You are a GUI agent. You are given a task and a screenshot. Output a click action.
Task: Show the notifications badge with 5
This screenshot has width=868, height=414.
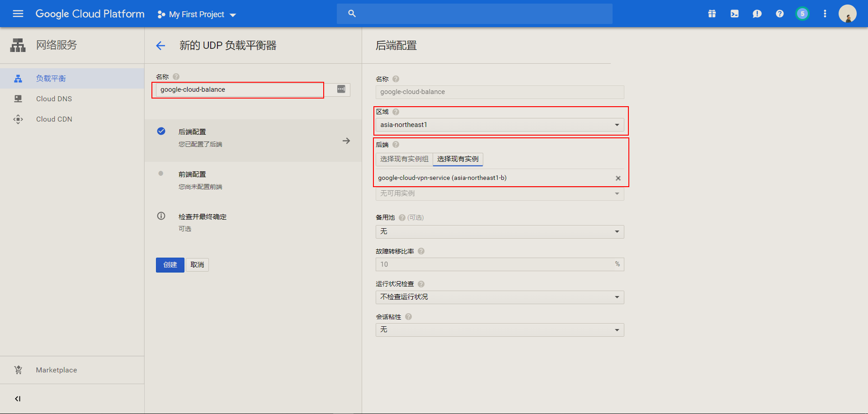[802, 14]
